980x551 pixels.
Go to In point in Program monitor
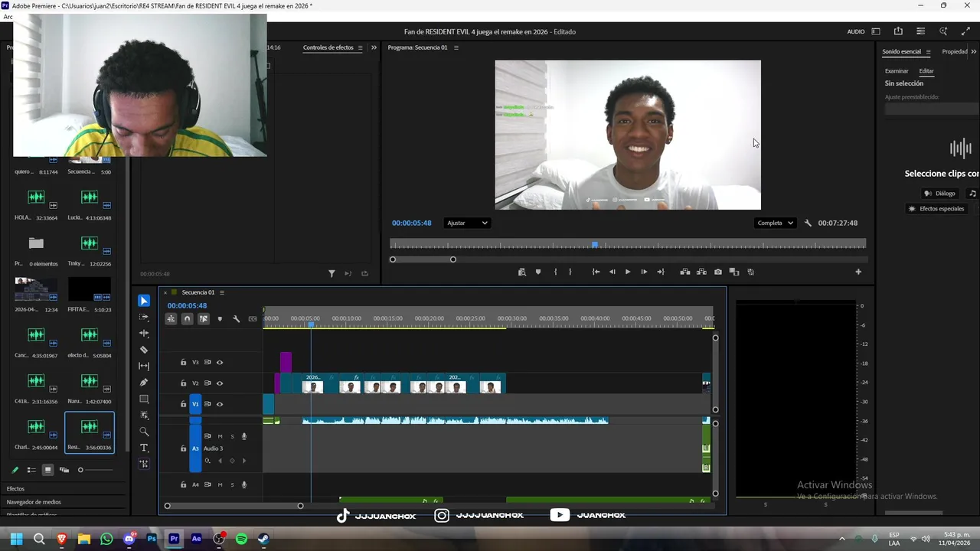click(596, 272)
